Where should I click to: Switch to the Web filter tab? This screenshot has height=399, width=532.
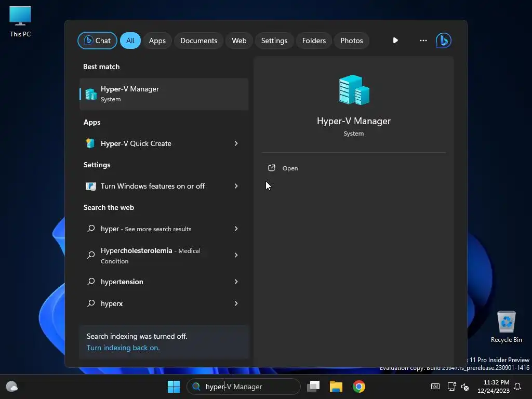coord(239,41)
